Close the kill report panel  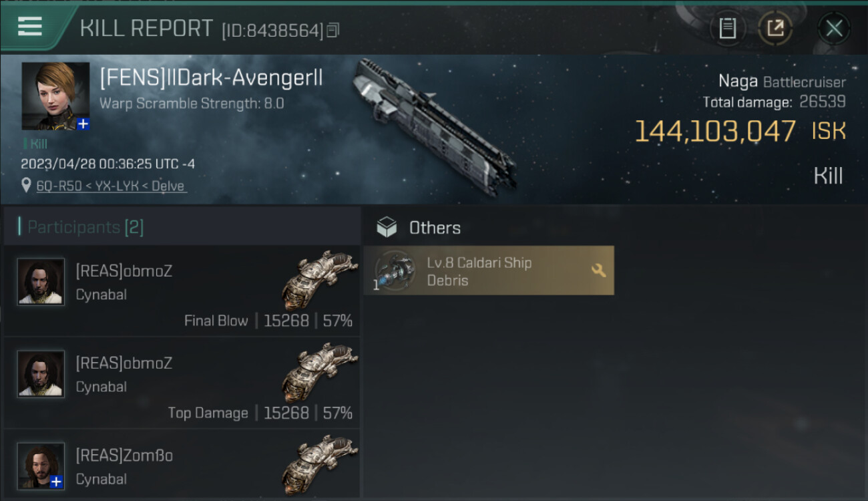coord(833,29)
